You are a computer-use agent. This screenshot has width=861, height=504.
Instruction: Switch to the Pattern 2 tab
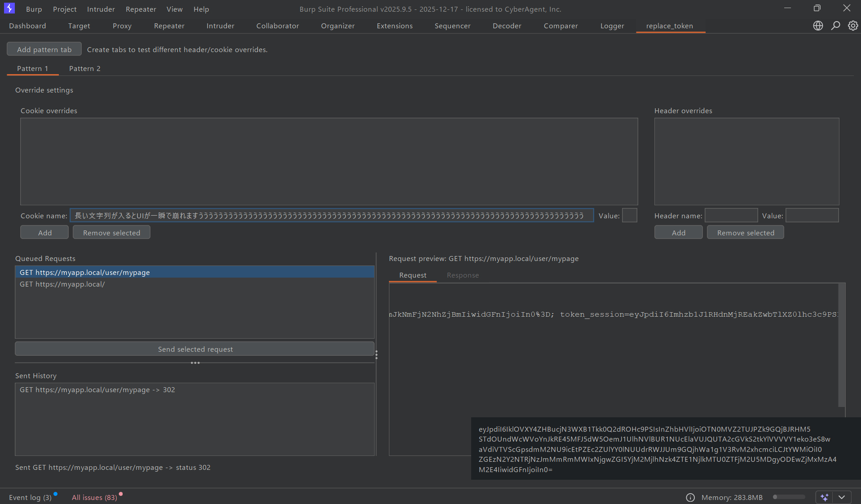[84, 68]
